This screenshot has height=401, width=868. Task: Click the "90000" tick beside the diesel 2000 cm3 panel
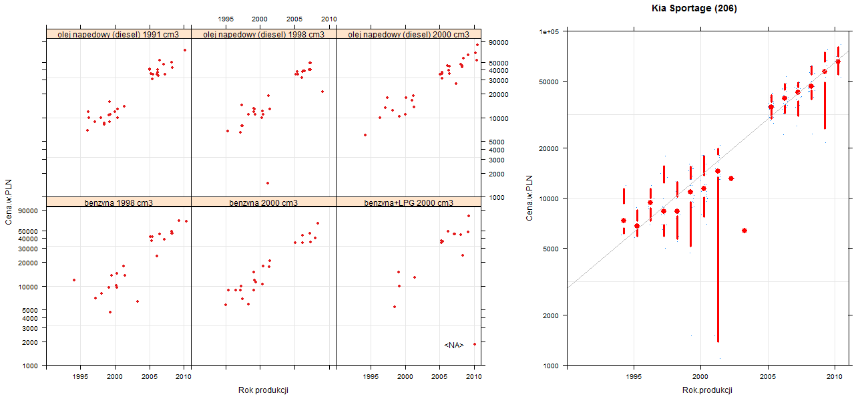tap(500, 43)
